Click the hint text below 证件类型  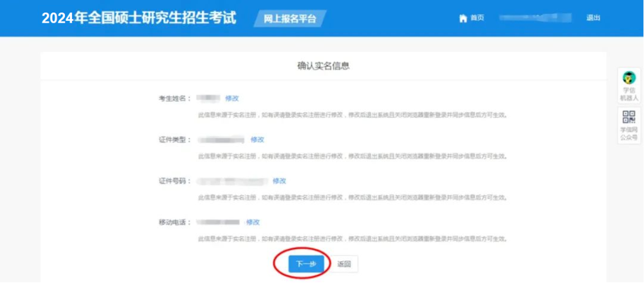(x=353, y=156)
